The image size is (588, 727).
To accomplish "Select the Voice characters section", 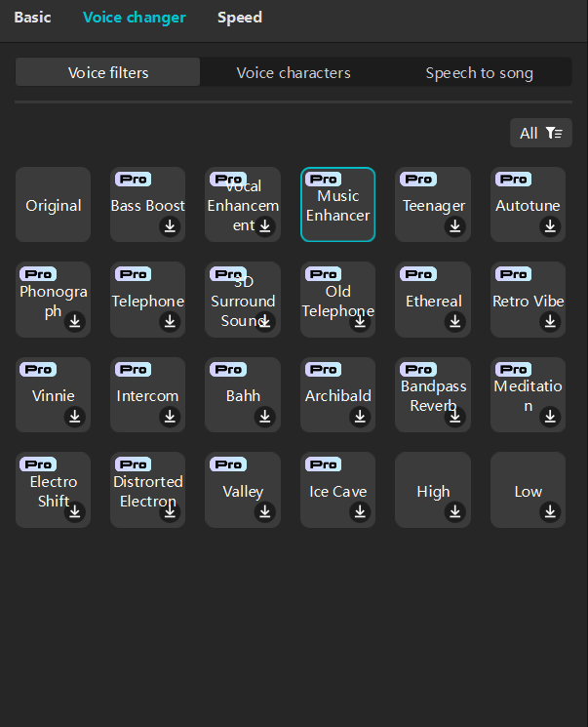I will coord(294,72).
